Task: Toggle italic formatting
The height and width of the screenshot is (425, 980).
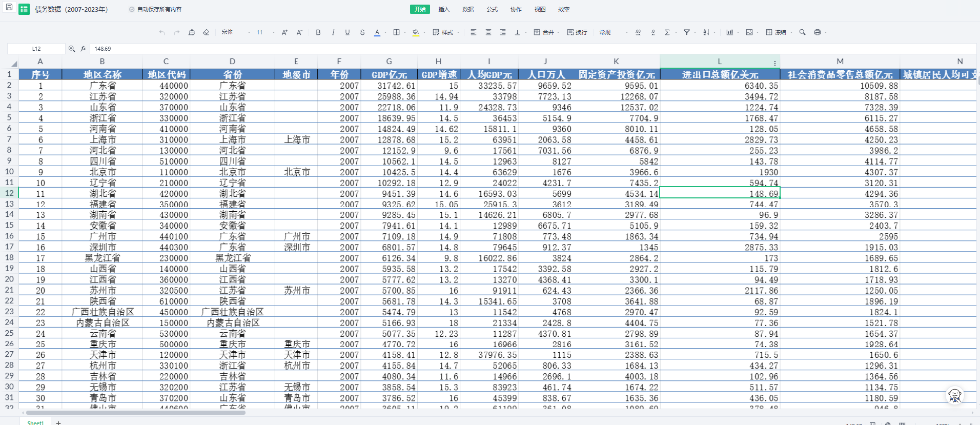Action: (333, 32)
